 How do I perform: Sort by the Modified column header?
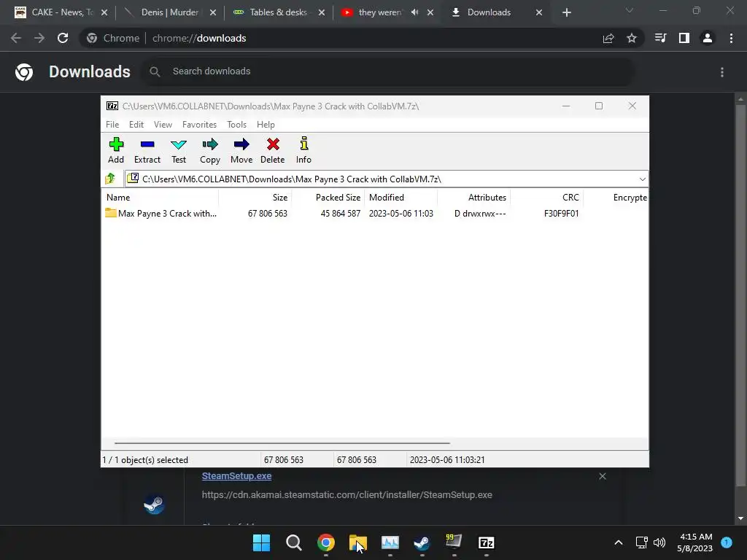(x=401, y=197)
